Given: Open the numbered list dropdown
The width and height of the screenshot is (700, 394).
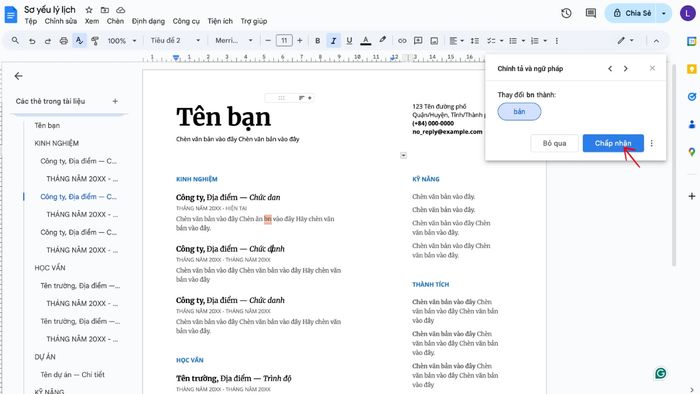Looking at the screenshot, I should click(539, 41).
